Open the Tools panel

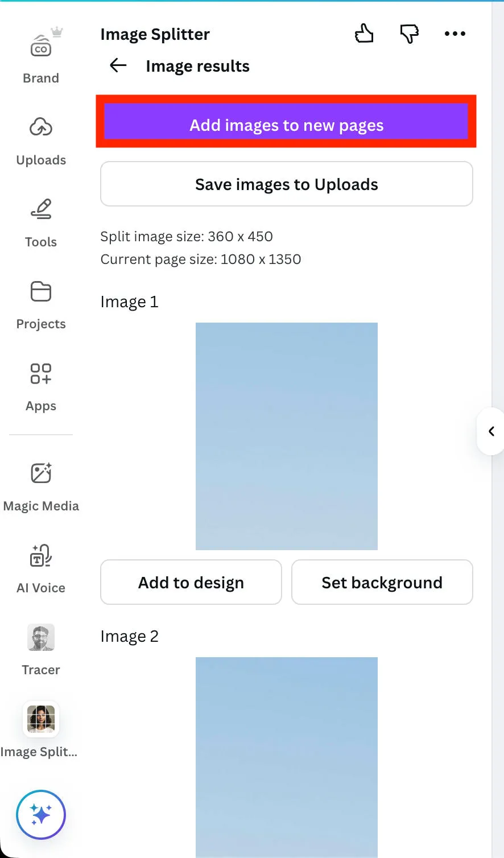pyautogui.click(x=41, y=222)
